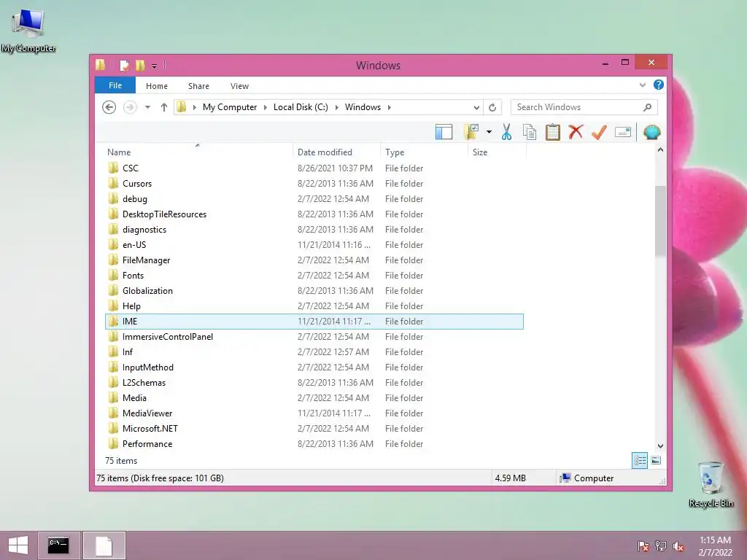Expand the arrow after Local Disk (C:)
Viewport: 747px width, 560px height.
(337, 107)
